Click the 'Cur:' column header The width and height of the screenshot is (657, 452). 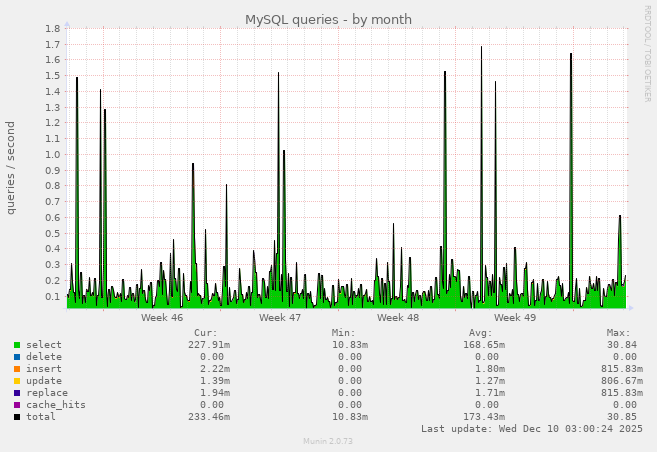(206, 333)
